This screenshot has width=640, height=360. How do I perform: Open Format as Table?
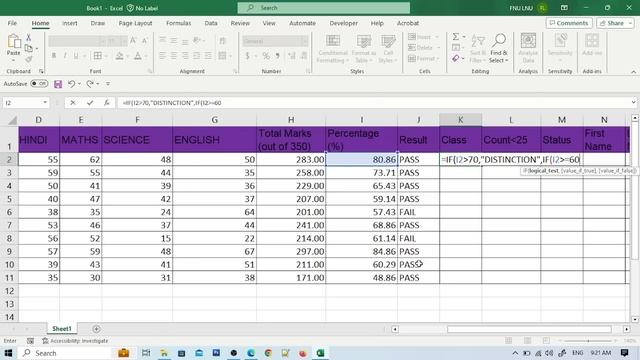(x=364, y=49)
